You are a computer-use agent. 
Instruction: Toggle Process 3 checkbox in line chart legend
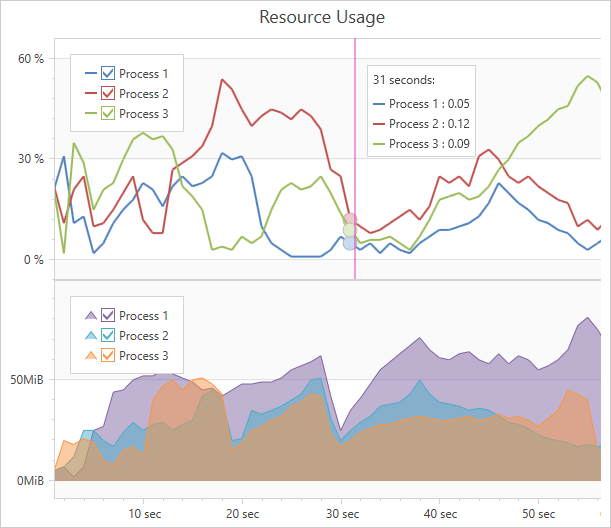109,113
